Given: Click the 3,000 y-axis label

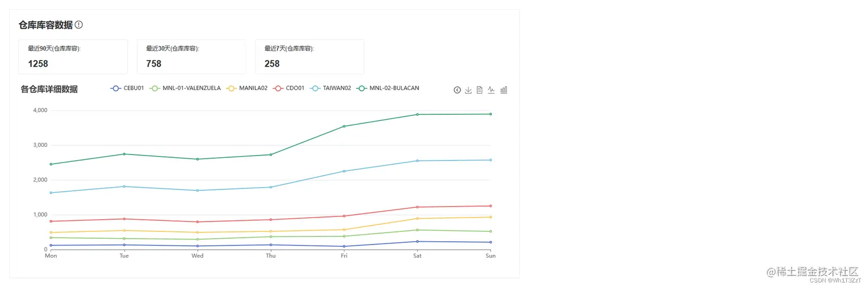Looking at the screenshot, I should pyautogui.click(x=40, y=145).
